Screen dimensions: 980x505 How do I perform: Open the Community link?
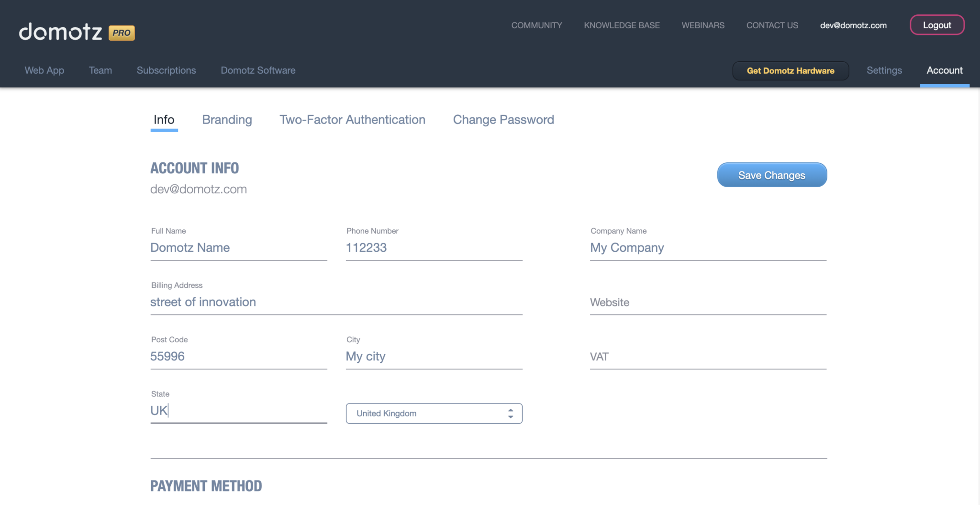coord(536,25)
